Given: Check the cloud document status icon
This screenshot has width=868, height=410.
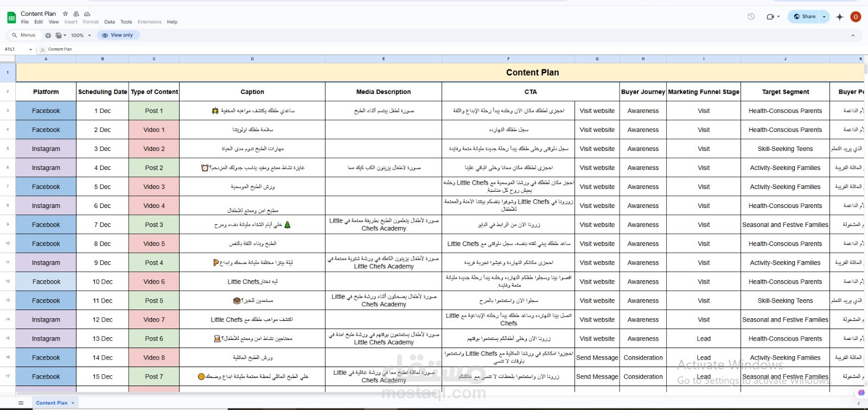Looking at the screenshot, I should pyautogui.click(x=87, y=14).
